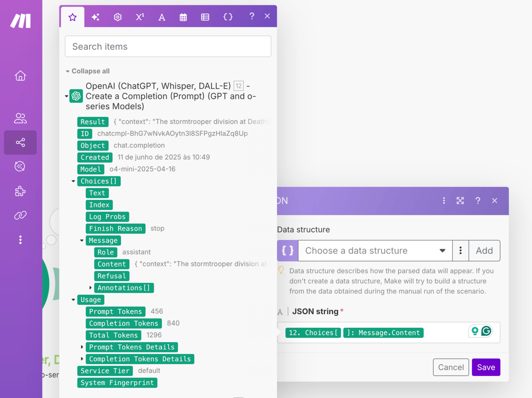The width and height of the screenshot is (532, 398).
Task: Select the Index pill
Action: (x=99, y=205)
